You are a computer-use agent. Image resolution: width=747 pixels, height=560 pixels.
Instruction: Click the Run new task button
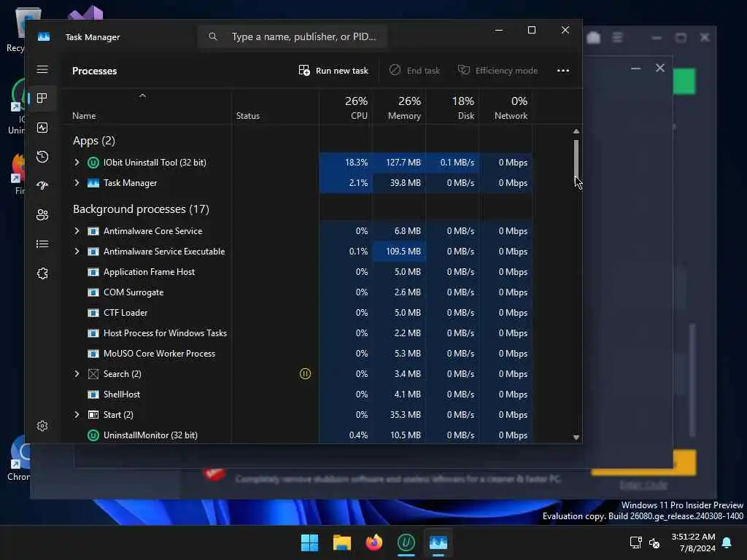333,71
